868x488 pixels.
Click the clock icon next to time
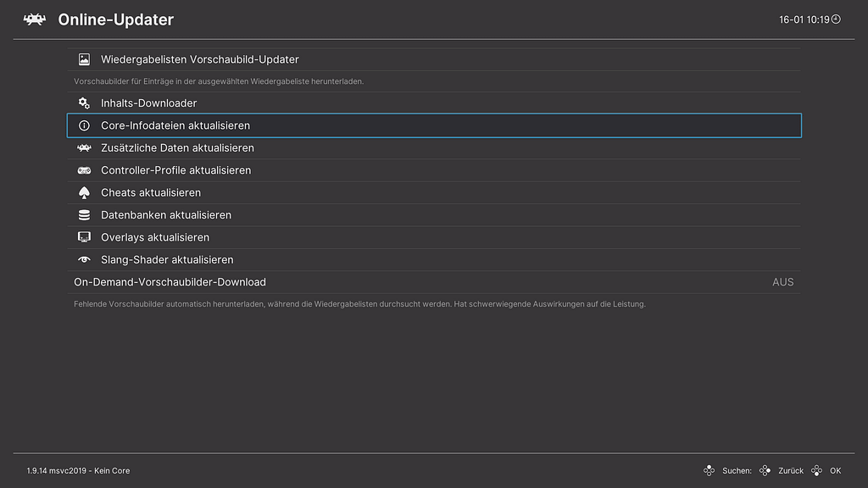836,19
